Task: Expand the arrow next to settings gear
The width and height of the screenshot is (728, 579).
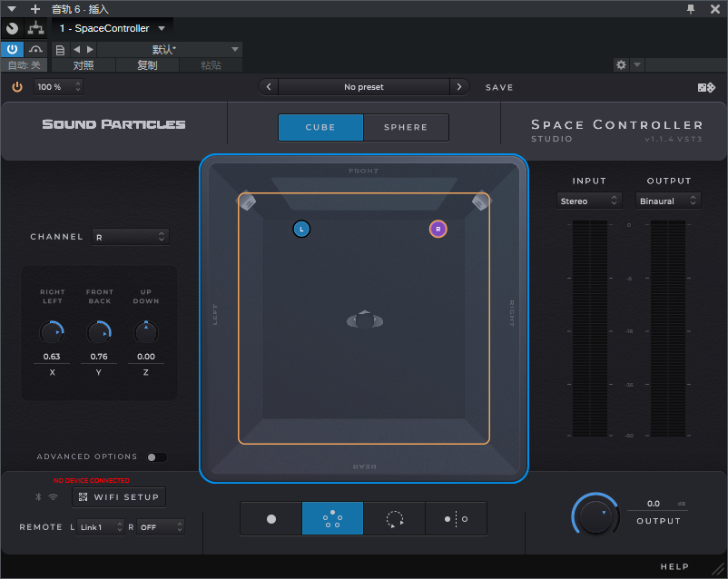Action: pos(637,65)
